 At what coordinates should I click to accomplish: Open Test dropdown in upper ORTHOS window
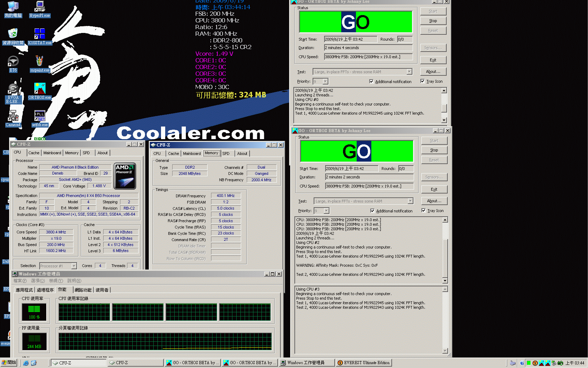pyautogui.click(x=409, y=72)
